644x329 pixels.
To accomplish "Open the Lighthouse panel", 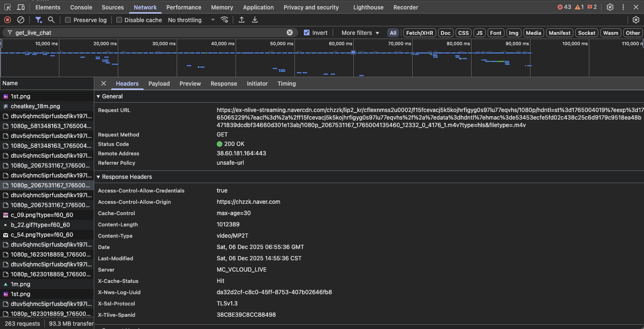I will [x=369, y=7].
